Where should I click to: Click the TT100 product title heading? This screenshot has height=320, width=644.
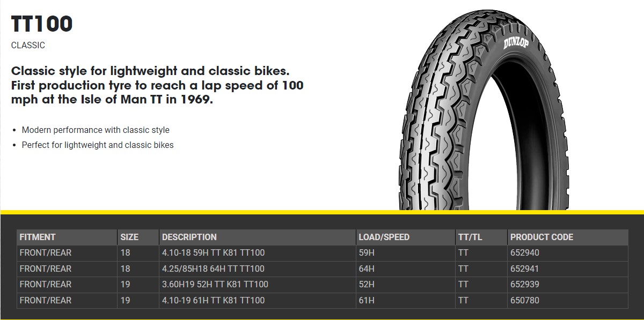tap(42, 24)
